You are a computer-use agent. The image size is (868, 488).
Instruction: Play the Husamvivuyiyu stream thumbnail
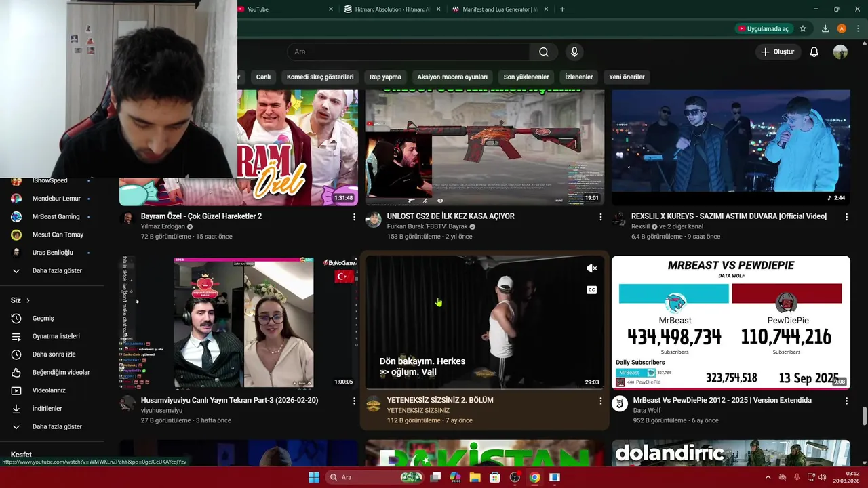pos(239,323)
